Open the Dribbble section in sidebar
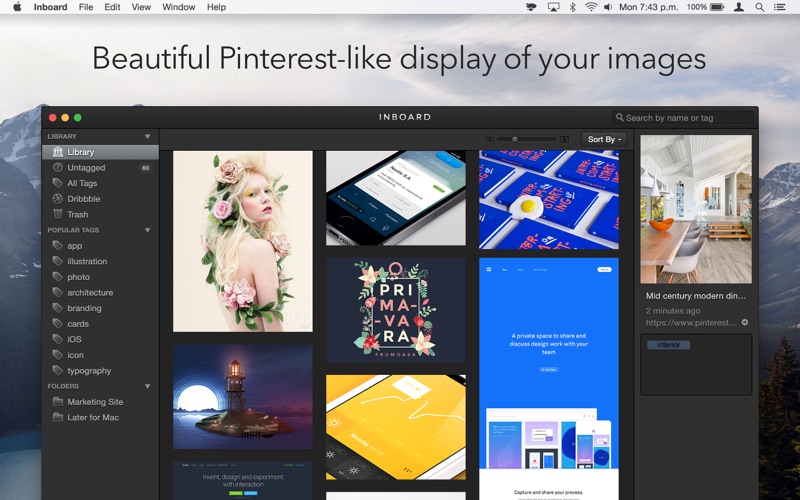This screenshot has height=500, width=800. click(83, 199)
